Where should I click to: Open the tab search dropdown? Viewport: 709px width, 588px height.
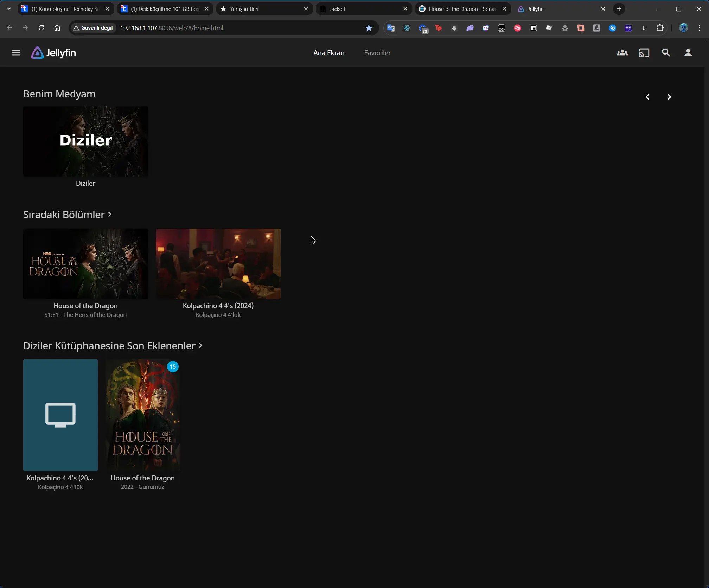[x=9, y=9]
